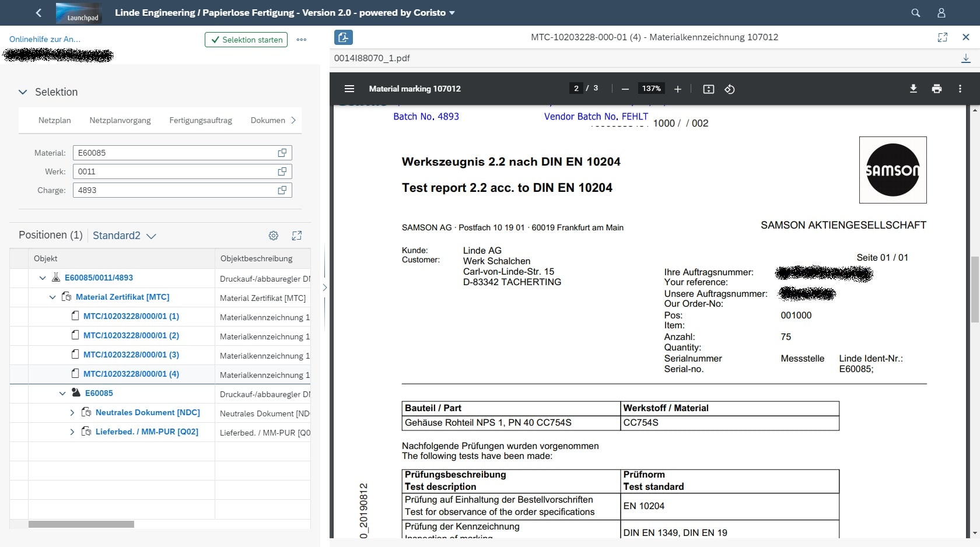Image resolution: width=980 pixels, height=547 pixels.
Task: Open the Neutrales Dokument [NDC] link
Action: click(x=148, y=412)
